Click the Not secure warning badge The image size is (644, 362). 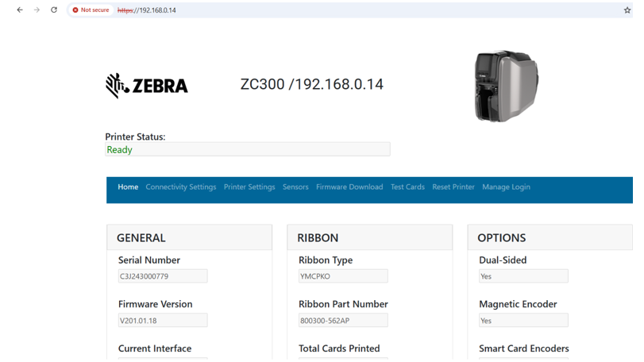point(91,10)
